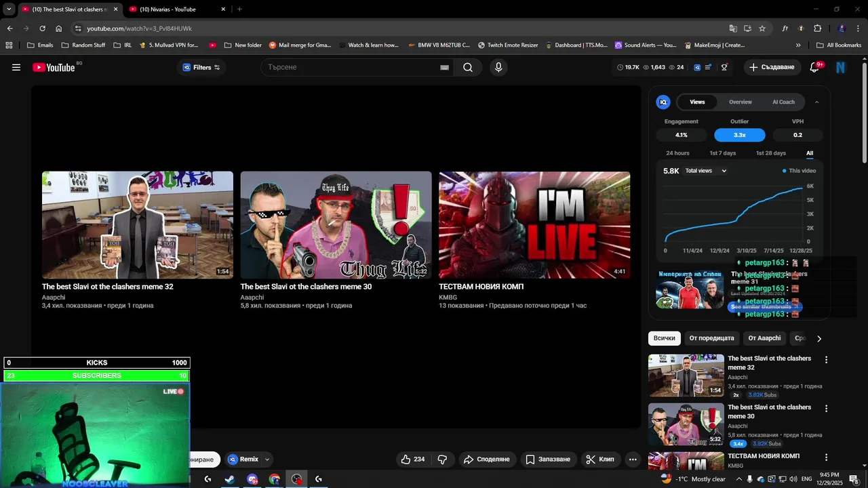The image size is (868, 488).
Task: Click the Клип clip button
Action: [x=599, y=459]
